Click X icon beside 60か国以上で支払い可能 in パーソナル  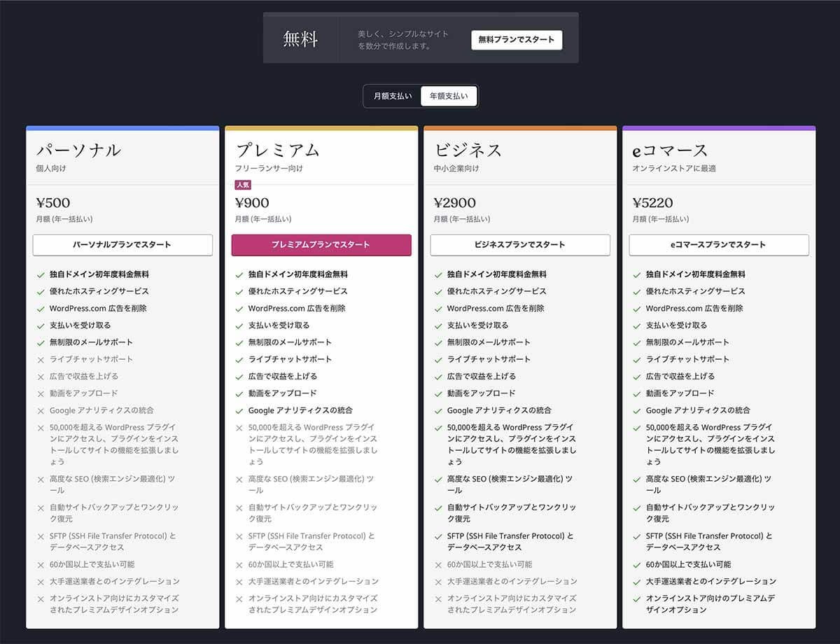click(x=41, y=565)
